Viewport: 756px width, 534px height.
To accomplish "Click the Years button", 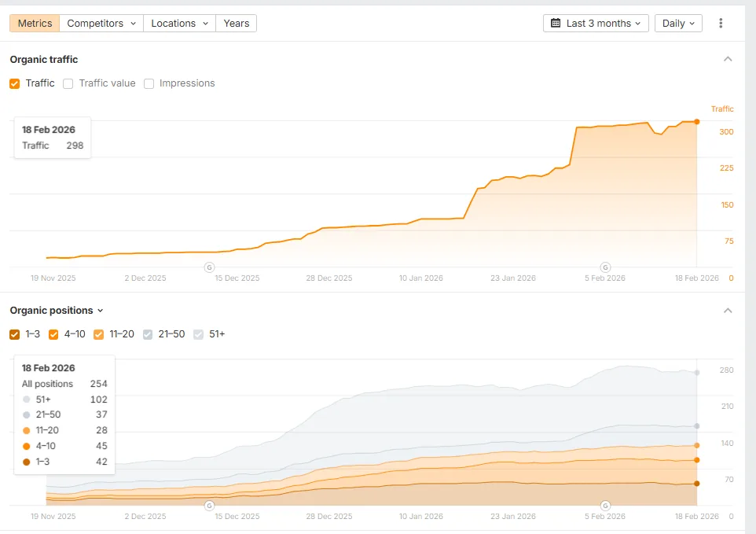I will pos(236,23).
